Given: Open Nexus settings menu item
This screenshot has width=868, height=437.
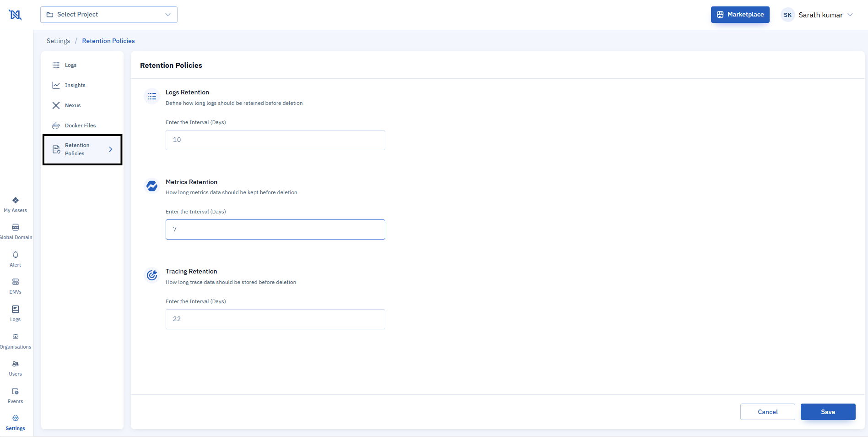Looking at the screenshot, I should point(82,105).
